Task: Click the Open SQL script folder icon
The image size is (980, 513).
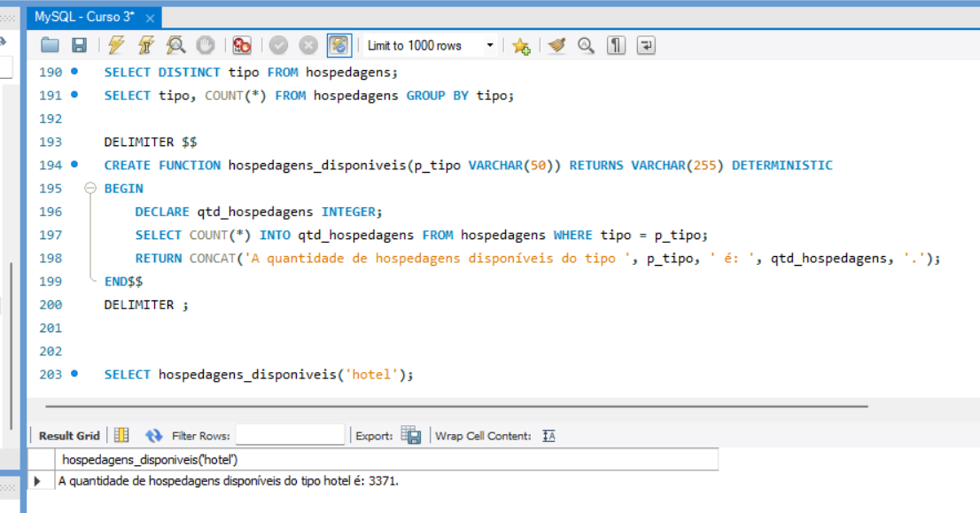Action: [51, 45]
